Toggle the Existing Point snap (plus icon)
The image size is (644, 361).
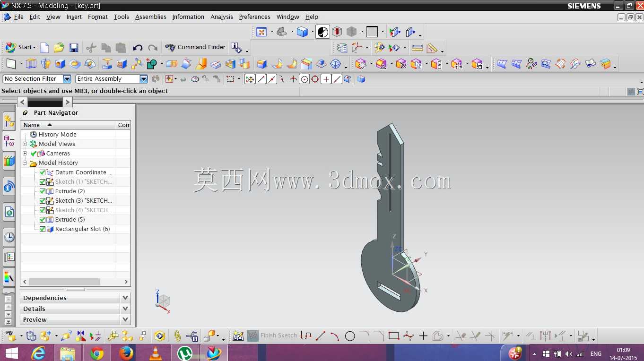point(326,79)
